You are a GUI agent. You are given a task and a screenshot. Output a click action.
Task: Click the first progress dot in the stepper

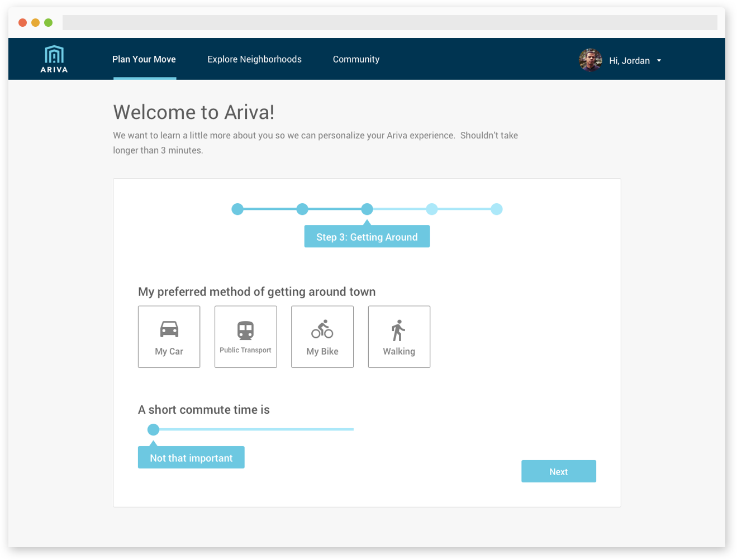click(237, 209)
